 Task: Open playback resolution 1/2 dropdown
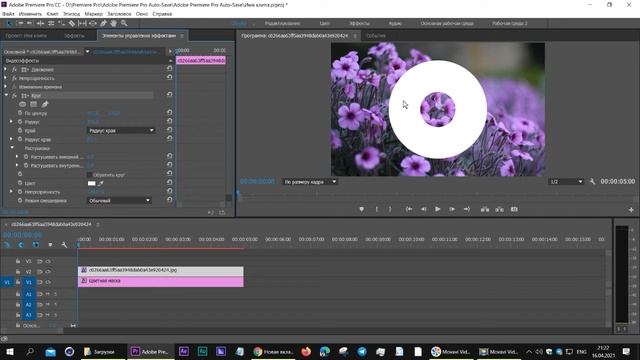click(x=567, y=182)
